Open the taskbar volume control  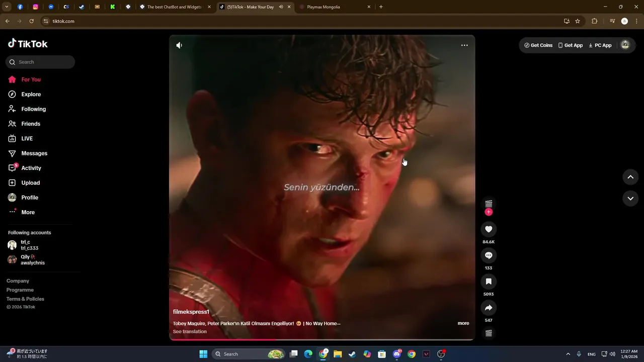click(x=612, y=354)
